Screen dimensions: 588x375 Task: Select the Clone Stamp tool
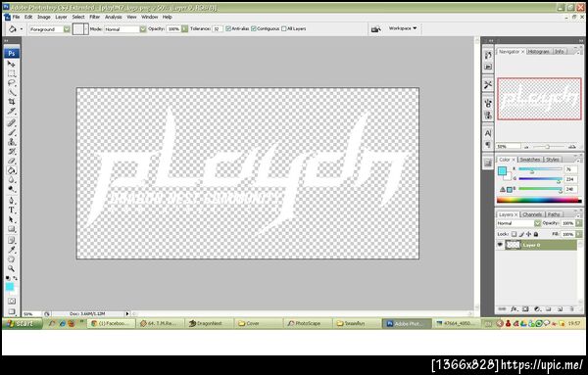pos(11,142)
